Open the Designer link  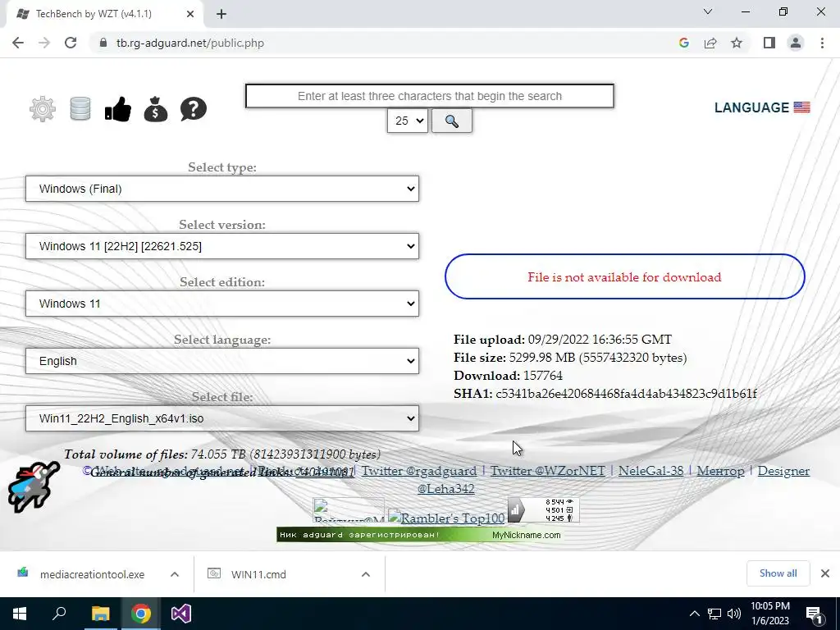click(783, 471)
